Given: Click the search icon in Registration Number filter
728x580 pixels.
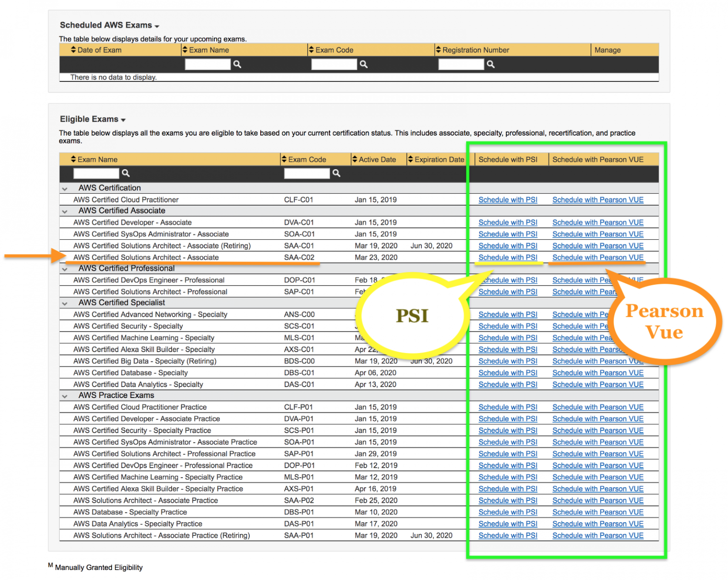Looking at the screenshot, I should coord(490,64).
